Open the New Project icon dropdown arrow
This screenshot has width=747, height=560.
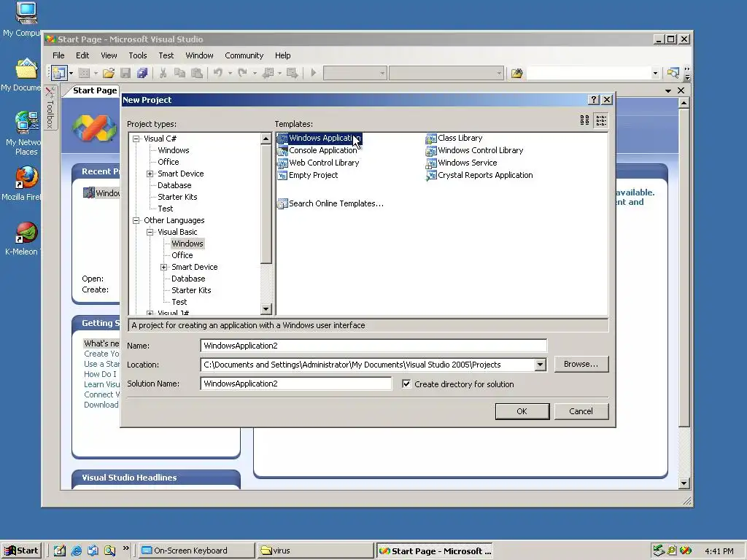pyautogui.click(x=71, y=73)
